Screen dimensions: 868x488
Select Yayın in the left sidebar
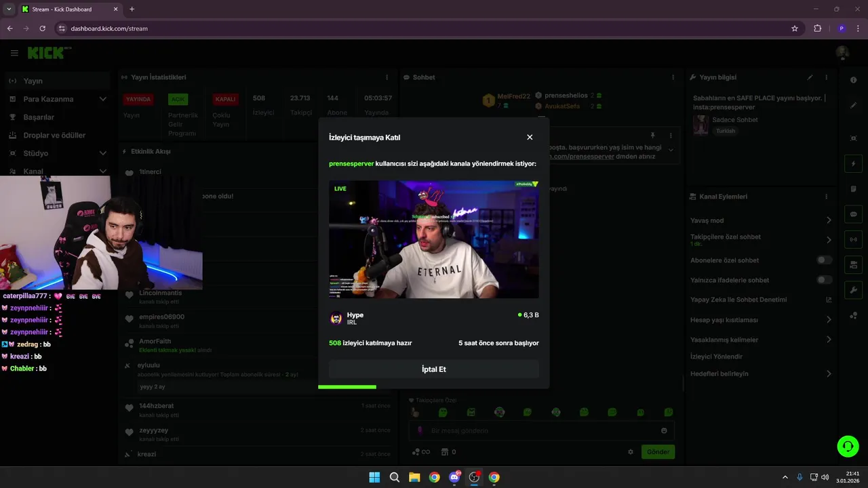click(56, 81)
